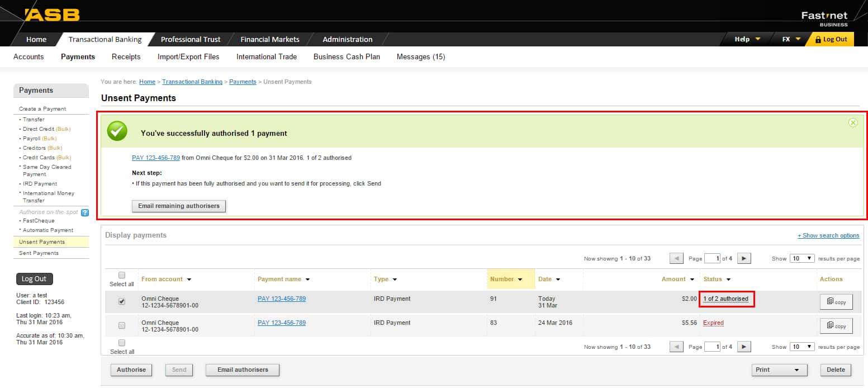
Task: Open the Import/Export Files menu
Action: 188,56
